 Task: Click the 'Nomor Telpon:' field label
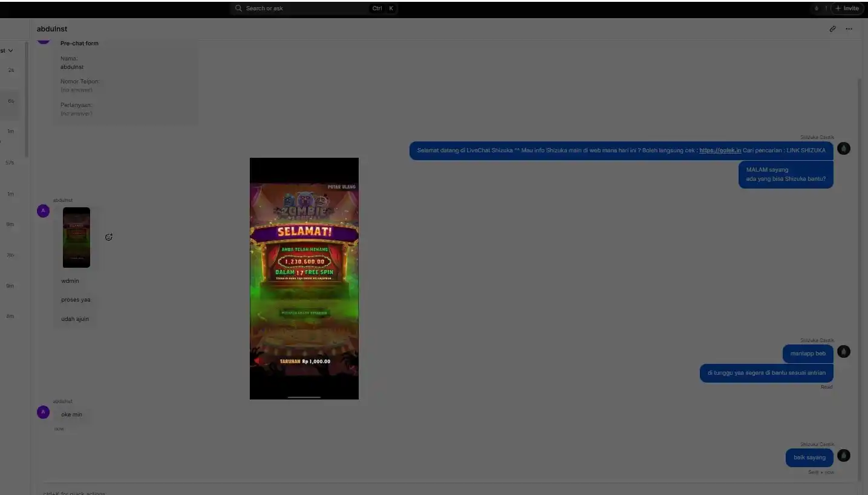point(80,81)
